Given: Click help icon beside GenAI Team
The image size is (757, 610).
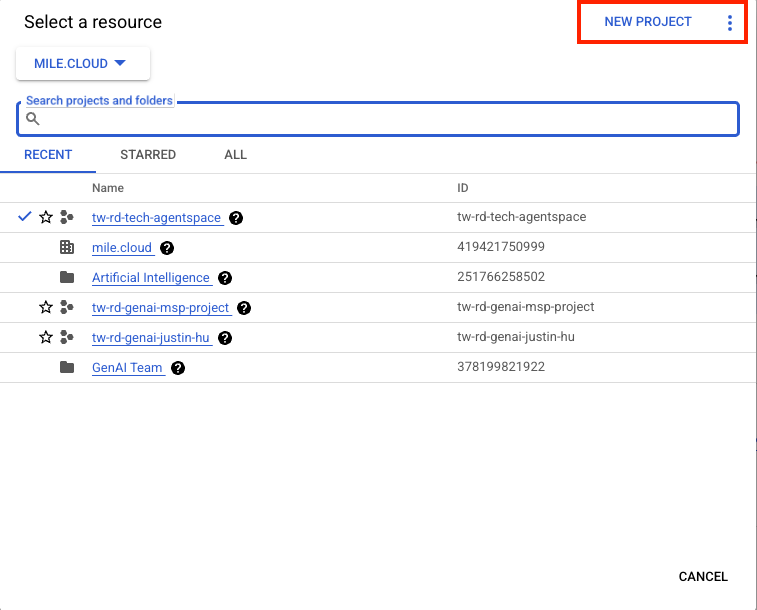Looking at the screenshot, I should click(177, 368).
